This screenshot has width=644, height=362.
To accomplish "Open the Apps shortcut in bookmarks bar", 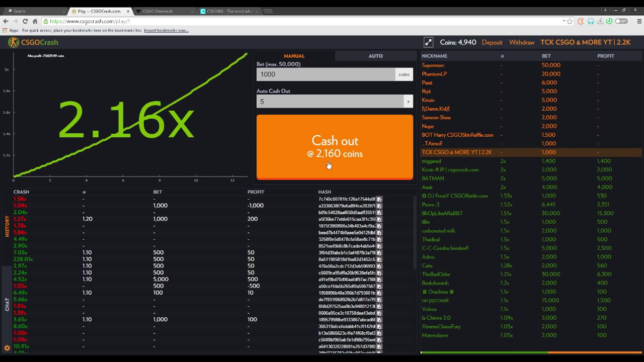I will 11,31.
